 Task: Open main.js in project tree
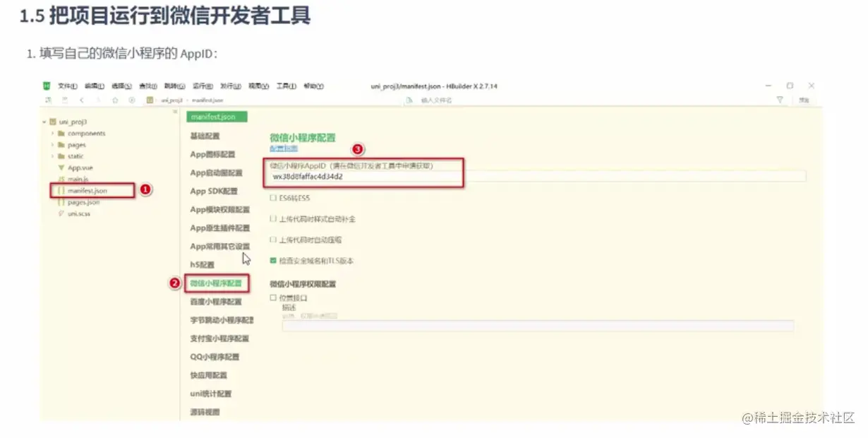coord(78,179)
